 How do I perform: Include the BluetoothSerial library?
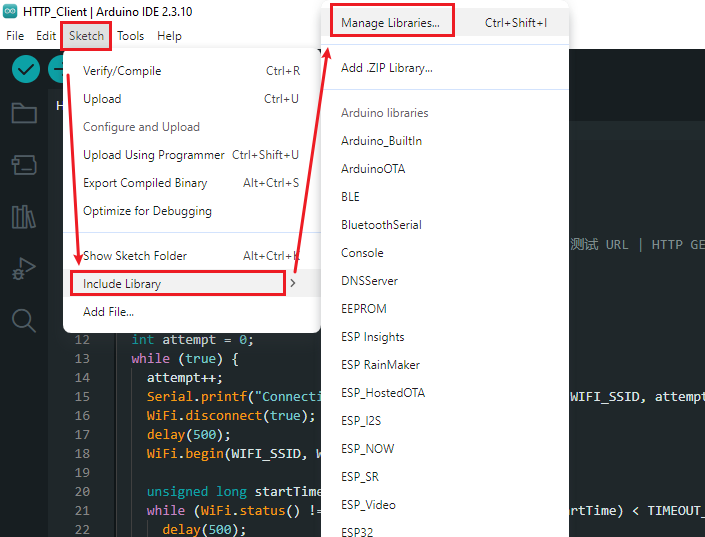(x=381, y=224)
